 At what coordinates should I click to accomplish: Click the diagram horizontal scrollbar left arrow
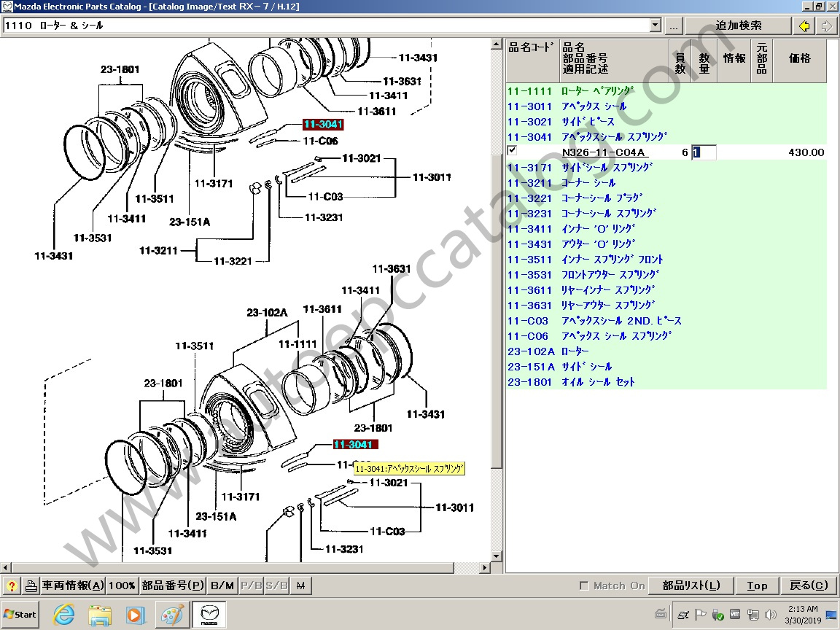[5, 567]
